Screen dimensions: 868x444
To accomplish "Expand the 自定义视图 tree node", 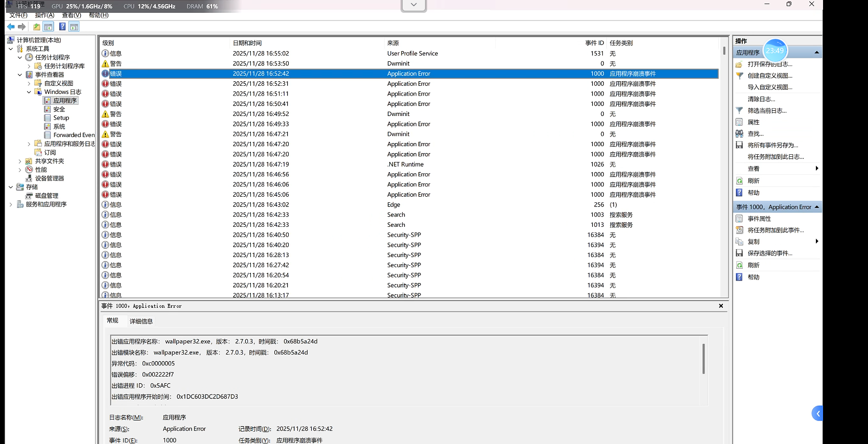I will coord(29,83).
